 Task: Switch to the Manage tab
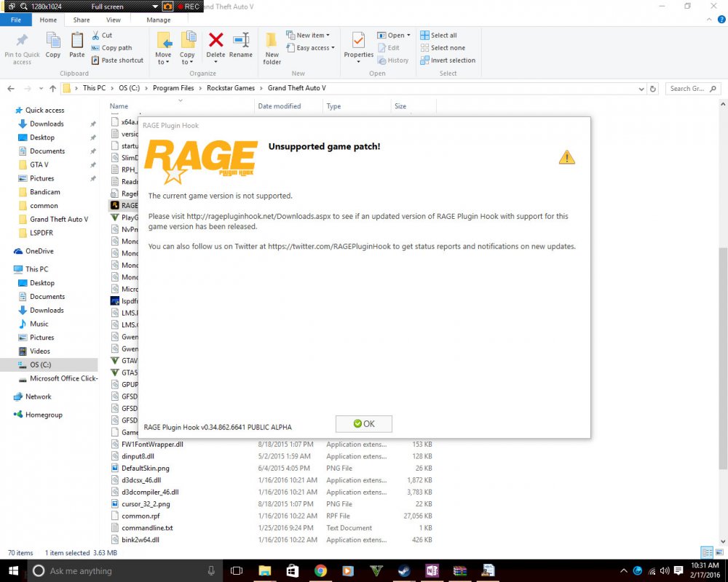(158, 20)
